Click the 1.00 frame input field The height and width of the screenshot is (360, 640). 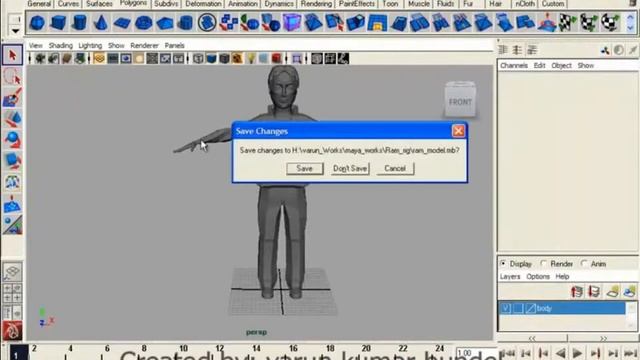point(476,353)
